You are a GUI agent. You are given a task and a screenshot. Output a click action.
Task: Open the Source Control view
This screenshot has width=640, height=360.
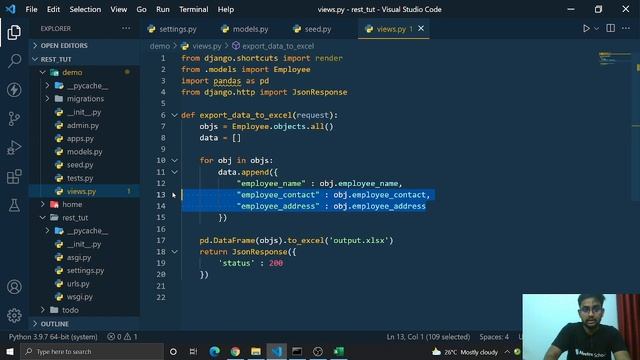(14, 119)
